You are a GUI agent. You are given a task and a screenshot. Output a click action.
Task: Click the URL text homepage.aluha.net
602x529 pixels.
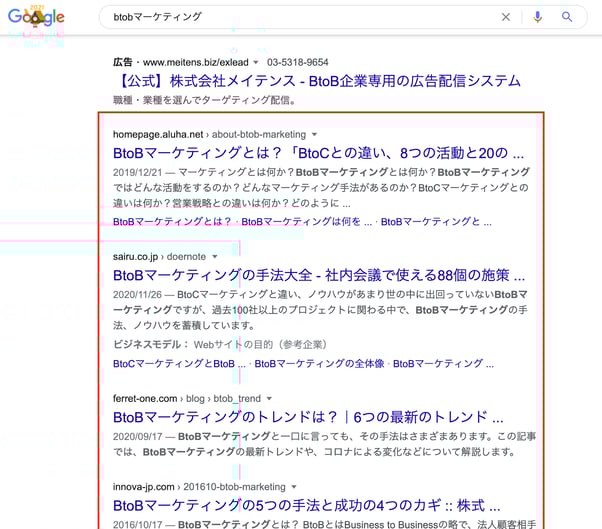pyautogui.click(x=158, y=134)
